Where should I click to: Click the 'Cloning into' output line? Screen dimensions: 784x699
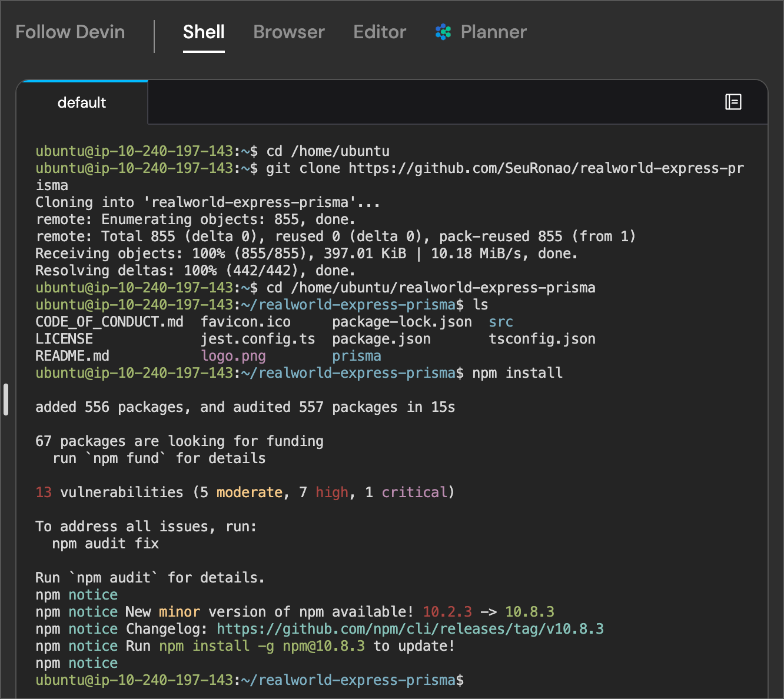[208, 202]
